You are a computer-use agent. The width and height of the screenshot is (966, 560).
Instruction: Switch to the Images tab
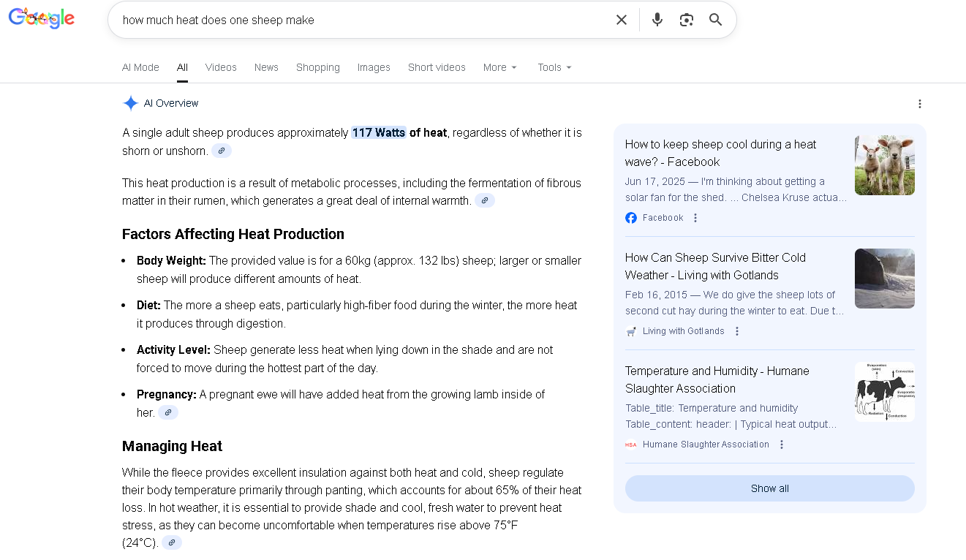click(x=374, y=67)
